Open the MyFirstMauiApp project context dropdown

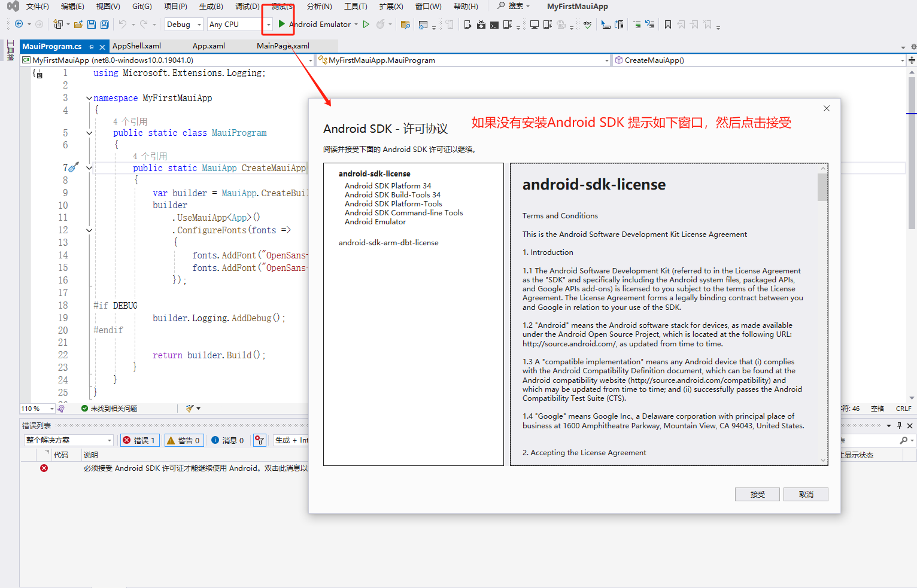click(x=167, y=60)
